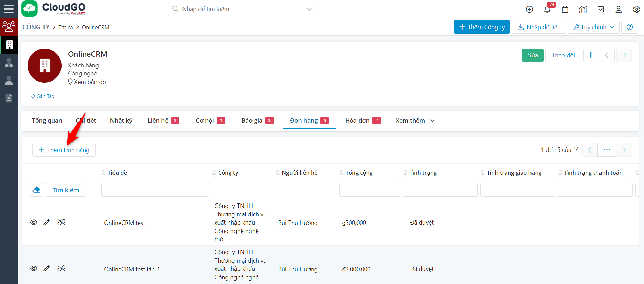Focus the Tổng cộng filter field
This screenshot has height=284, width=644.
click(x=370, y=190)
